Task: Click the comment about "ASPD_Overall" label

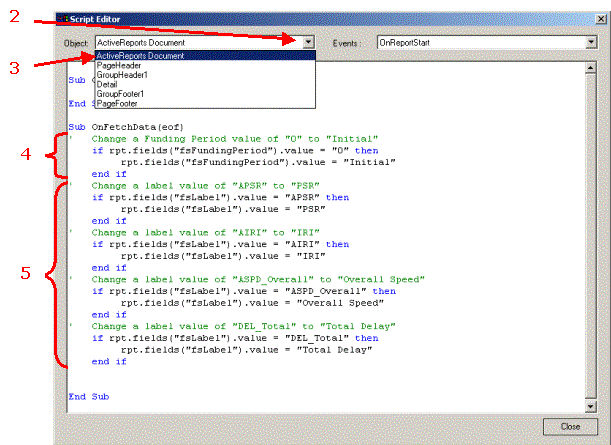Action: pos(258,279)
